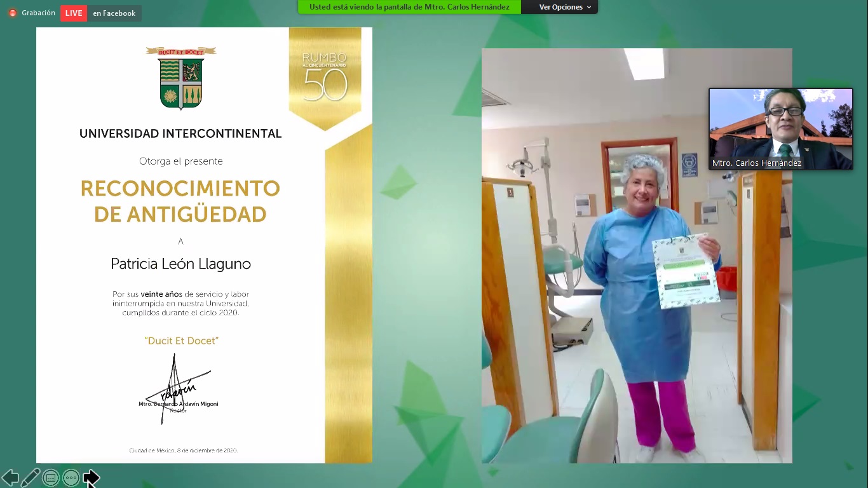This screenshot has height=488, width=868.
Task: Click the 'RECONOCIMIENTO' title word
Action: tap(180, 189)
